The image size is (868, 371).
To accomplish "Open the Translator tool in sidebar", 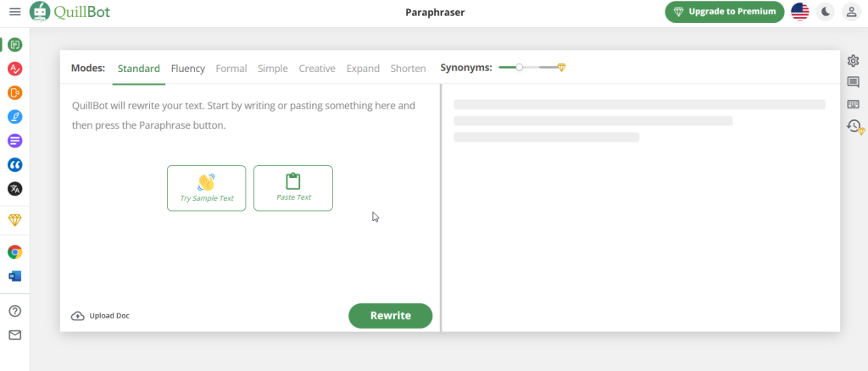I will click(14, 188).
